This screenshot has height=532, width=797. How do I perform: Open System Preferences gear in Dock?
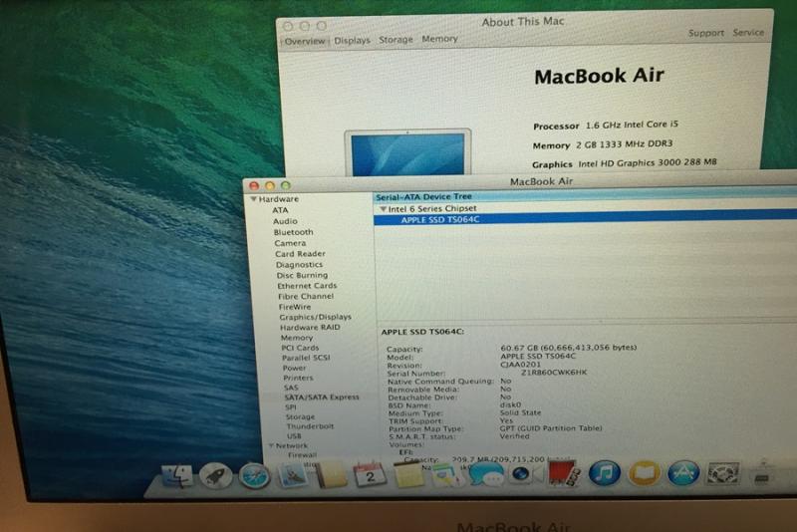[723, 472]
